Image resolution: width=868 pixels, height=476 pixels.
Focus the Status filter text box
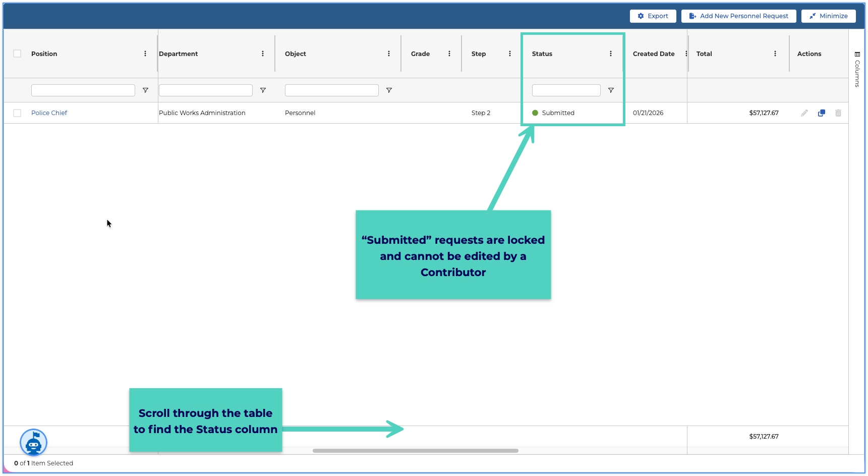pos(566,90)
